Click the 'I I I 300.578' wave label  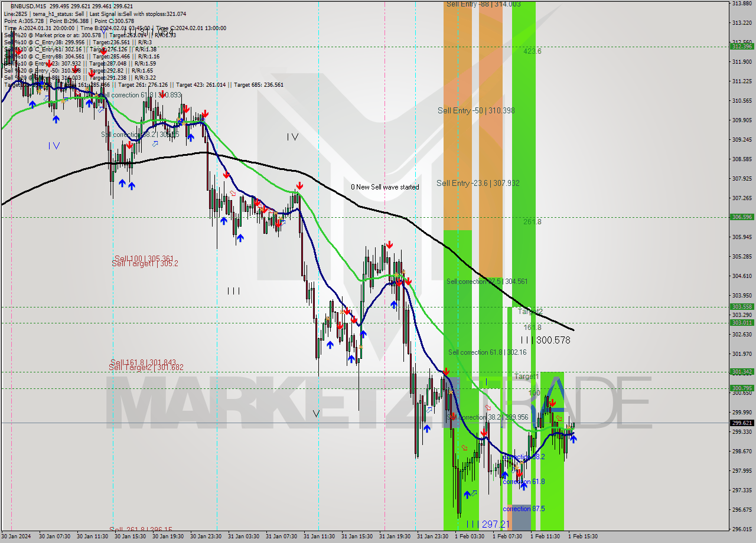point(545,340)
